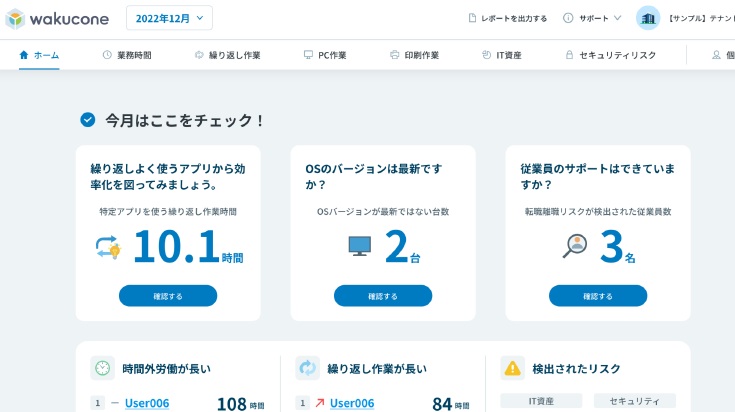Click the home icon in navigation
This screenshot has width=735, height=412.
click(24, 55)
